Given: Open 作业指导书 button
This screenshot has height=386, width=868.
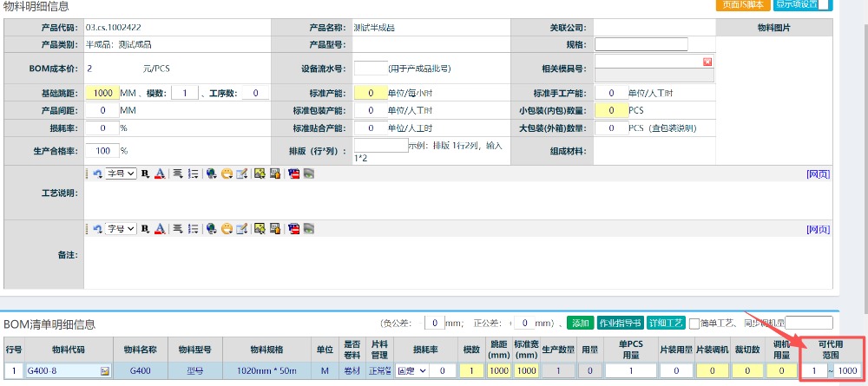Looking at the screenshot, I should 621,324.
